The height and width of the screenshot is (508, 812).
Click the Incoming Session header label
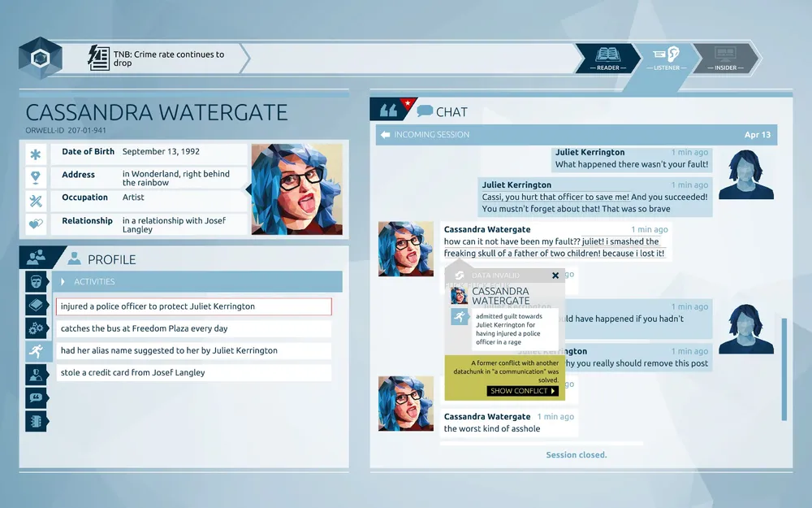pyautogui.click(x=431, y=135)
